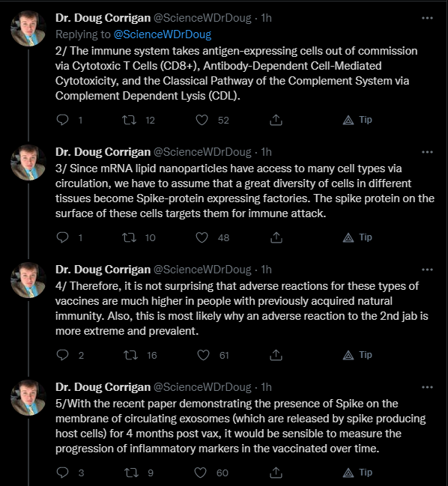The height and width of the screenshot is (486, 448).
Task: Open profile avatar beside the 3/ tweet
Action: click(28, 162)
